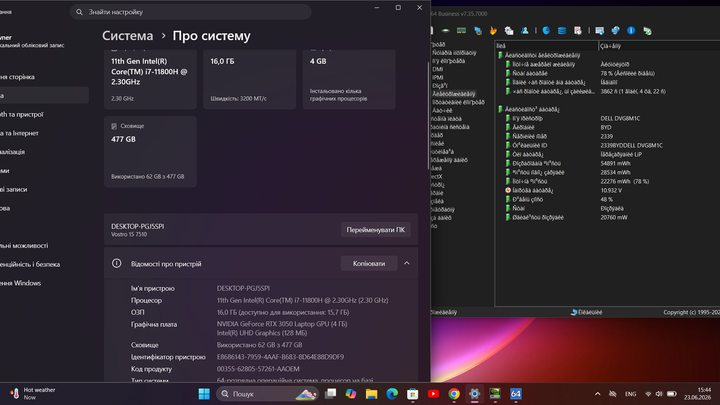Click the taskbar 'Пошук' search box
The height and width of the screenshot is (405, 720).
tap(267, 394)
